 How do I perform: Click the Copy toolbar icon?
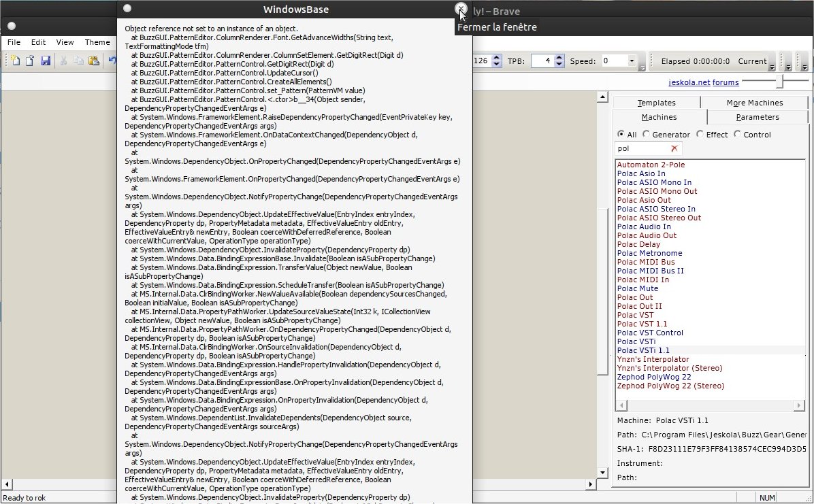78,61
